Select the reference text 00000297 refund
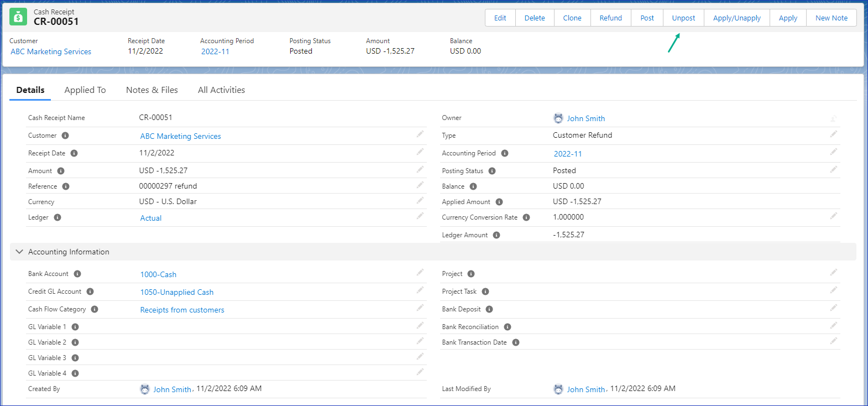This screenshot has width=868, height=406. [x=168, y=186]
